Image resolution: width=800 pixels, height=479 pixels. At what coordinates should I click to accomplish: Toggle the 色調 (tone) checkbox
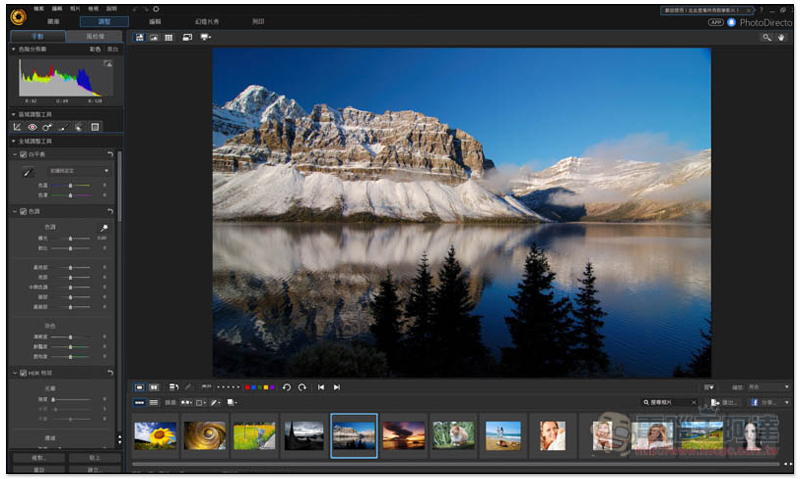click(23, 212)
